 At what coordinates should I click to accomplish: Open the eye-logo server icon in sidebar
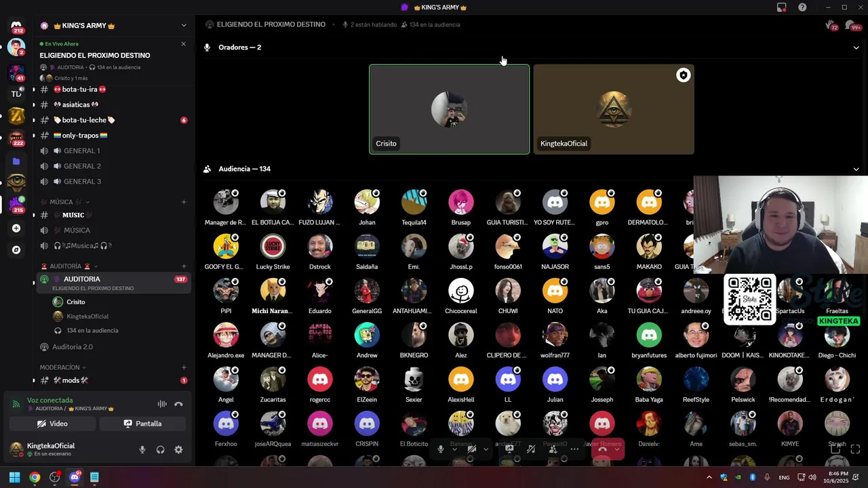16,182
